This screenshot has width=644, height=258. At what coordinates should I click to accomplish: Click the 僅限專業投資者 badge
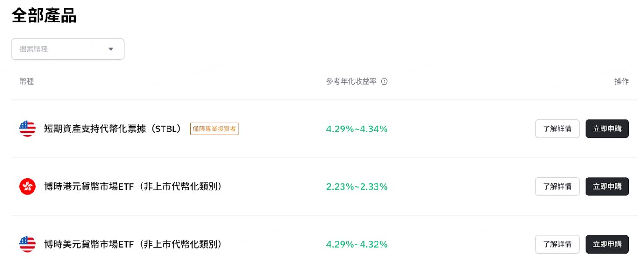pyautogui.click(x=214, y=129)
